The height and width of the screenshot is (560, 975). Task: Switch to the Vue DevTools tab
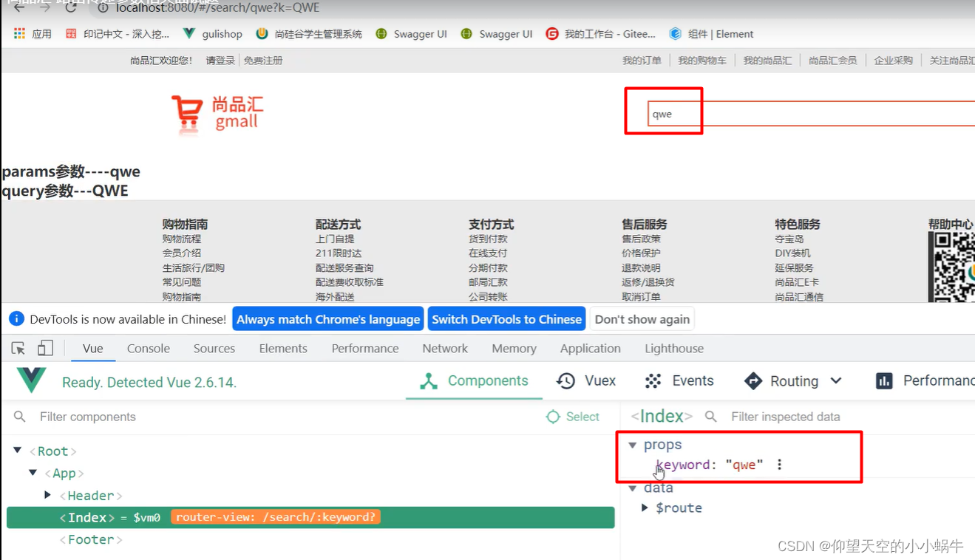click(93, 348)
